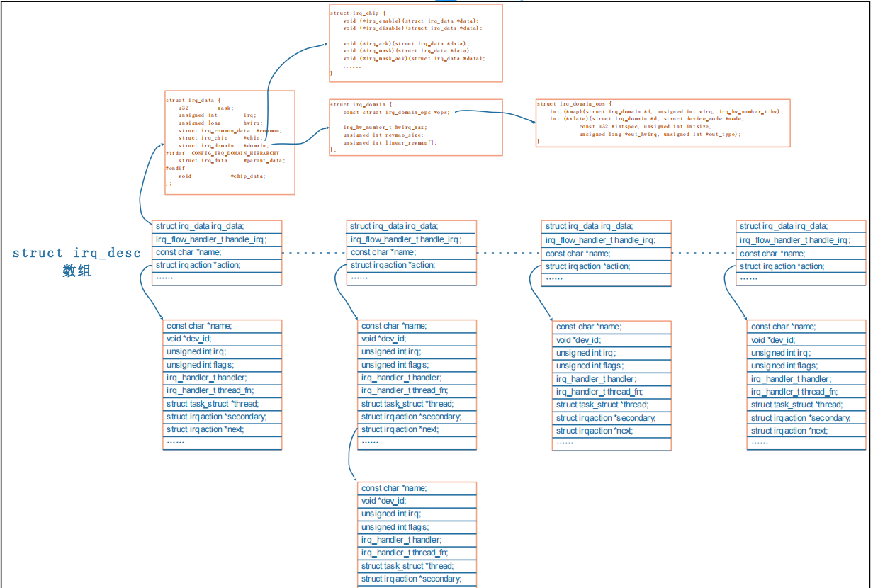Click 'struct irqaction *secondary;' in rightmost irqaction table
The image size is (873, 588).
(806, 418)
